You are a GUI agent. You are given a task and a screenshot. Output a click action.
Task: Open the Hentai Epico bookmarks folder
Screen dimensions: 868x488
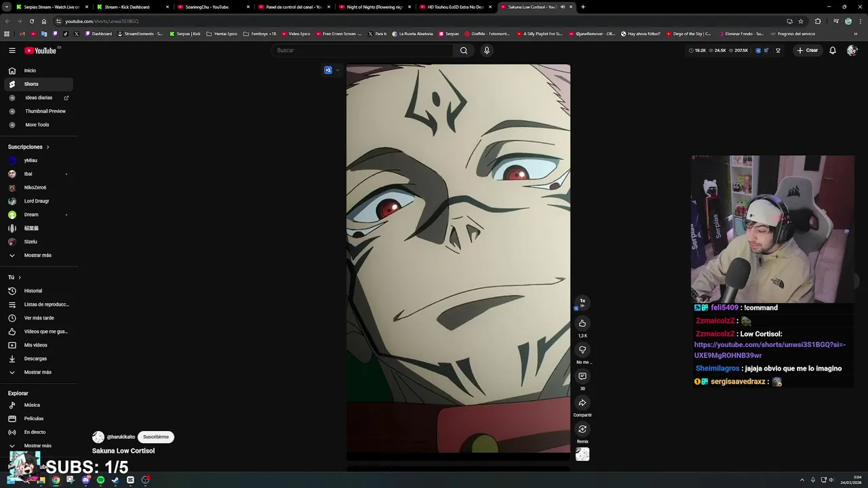[x=222, y=34]
